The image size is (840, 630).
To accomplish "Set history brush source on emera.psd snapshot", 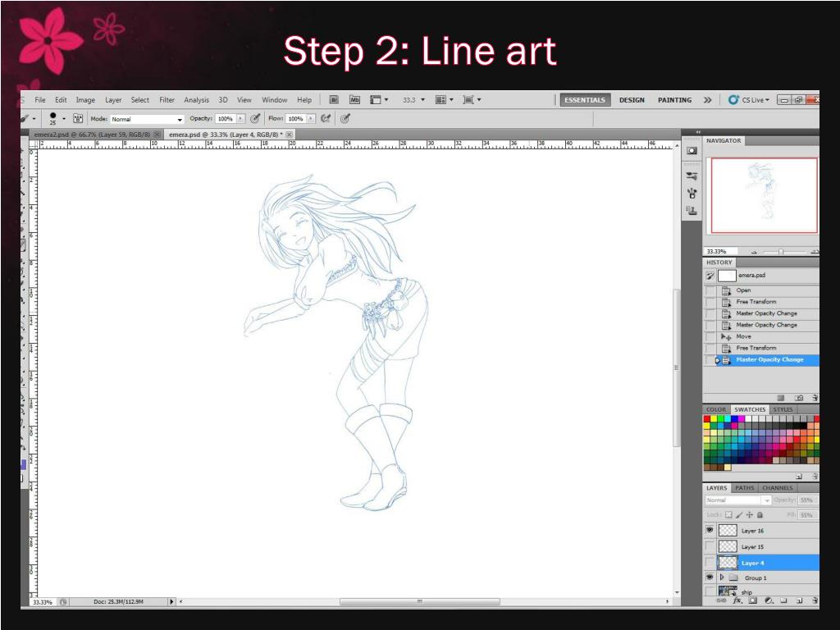I will (x=710, y=276).
